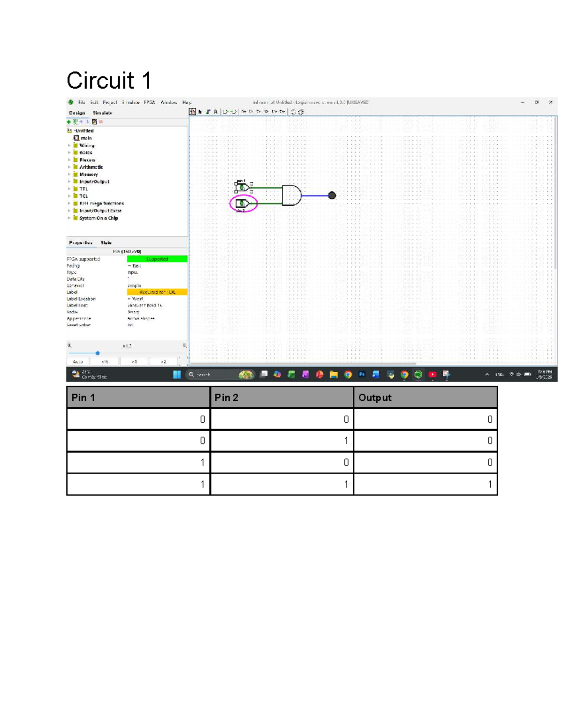Open the YouTube icon in the taskbar
Viewport: 563px width, 728px height.
click(x=432, y=374)
